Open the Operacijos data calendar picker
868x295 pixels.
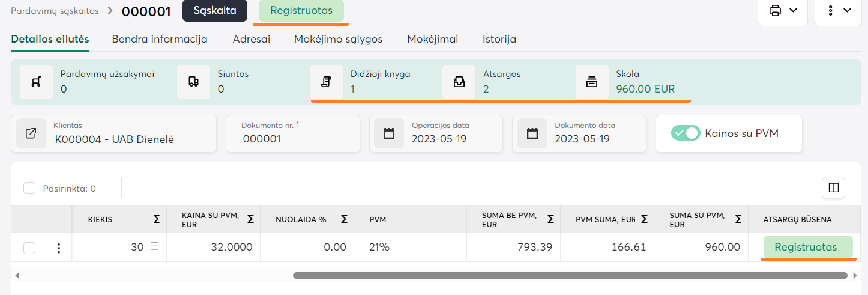pos(389,133)
